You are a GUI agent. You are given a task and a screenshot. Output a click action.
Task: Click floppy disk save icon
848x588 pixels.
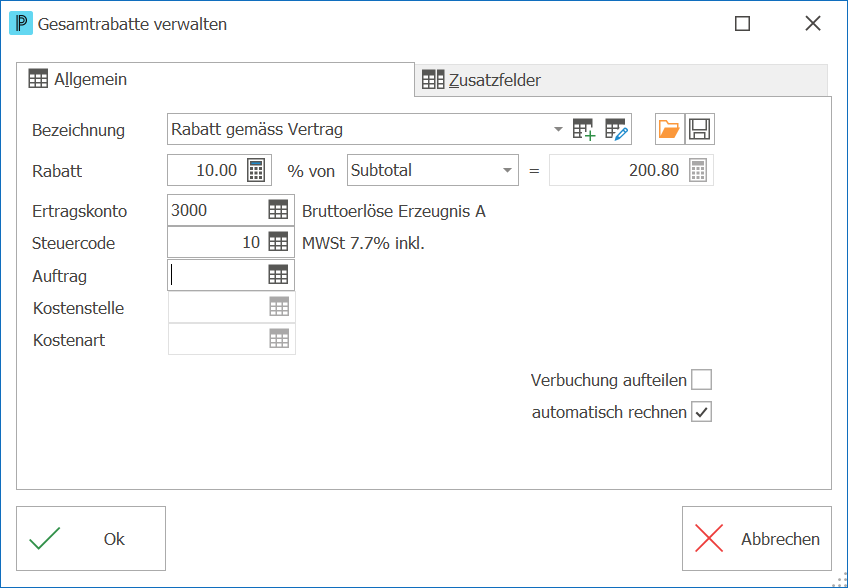coord(700,129)
